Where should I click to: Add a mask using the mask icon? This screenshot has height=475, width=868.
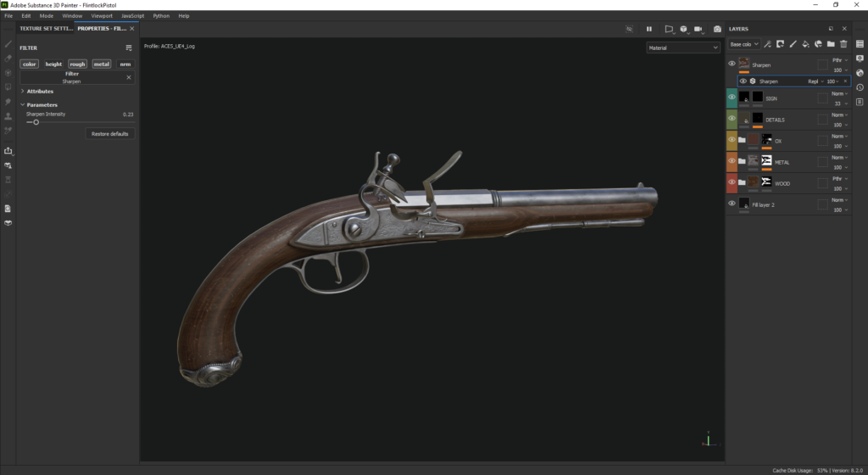(x=780, y=44)
